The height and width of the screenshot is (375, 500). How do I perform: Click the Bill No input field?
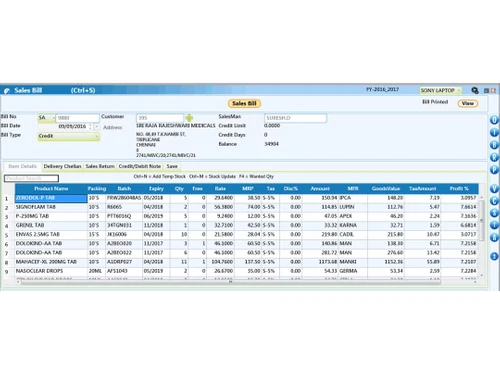[x=77, y=118]
